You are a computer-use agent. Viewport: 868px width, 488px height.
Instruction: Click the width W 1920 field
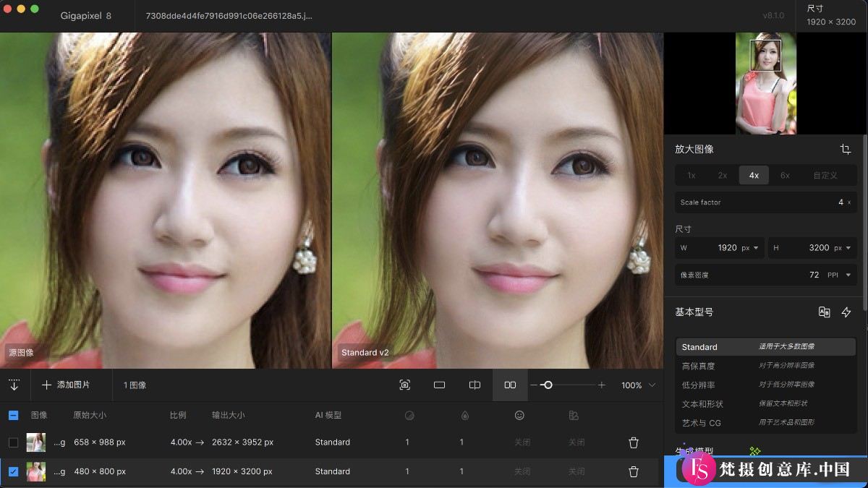coord(720,248)
